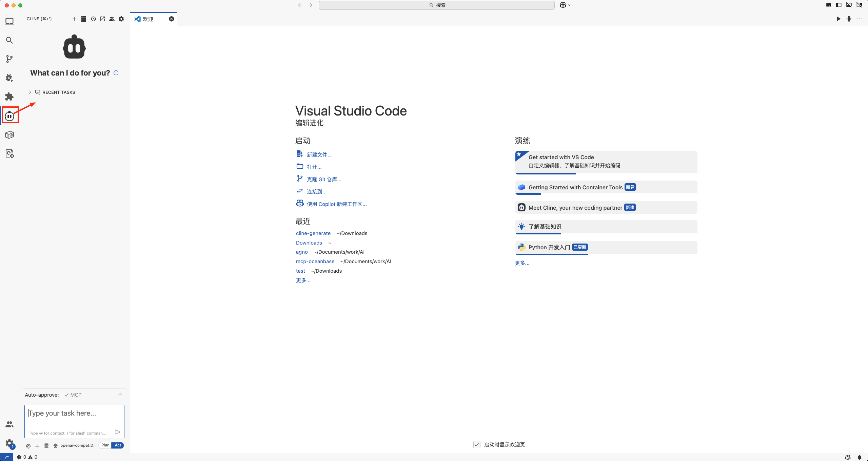This screenshot has height=461, width=868.
Task: Open Extensions view in activity bar
Action: point(9,97)
